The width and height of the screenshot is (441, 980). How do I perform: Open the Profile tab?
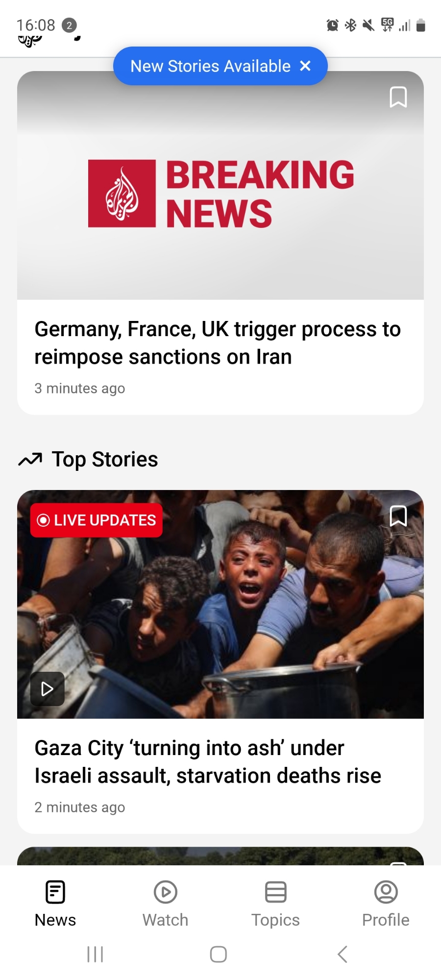(x=386, y=904)
